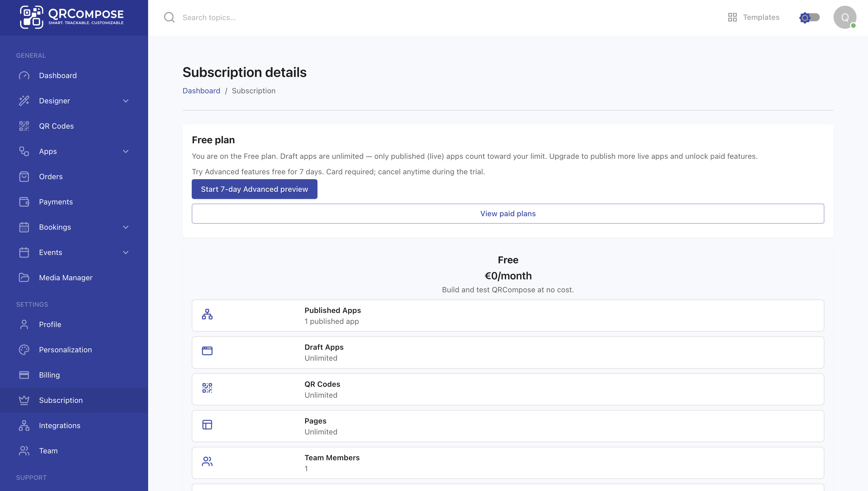Click the Payments wallet icon
This screenshot has height=491, width=868.
24,202
